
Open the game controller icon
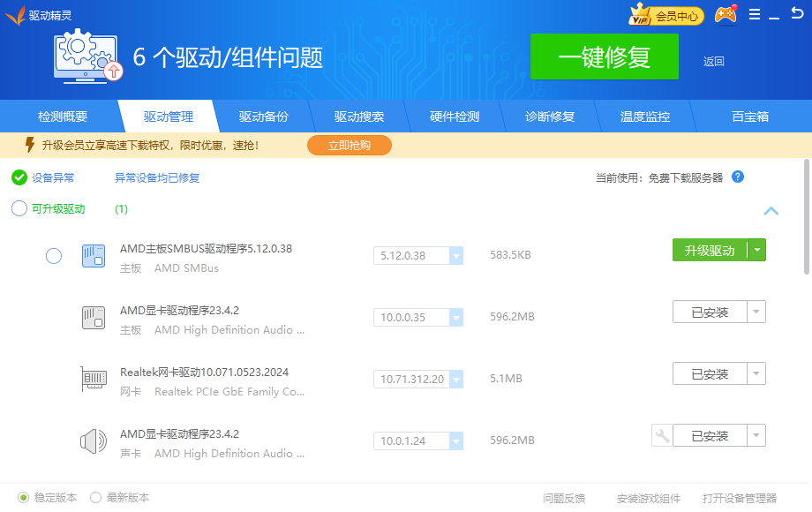click(x=726, y=15)
